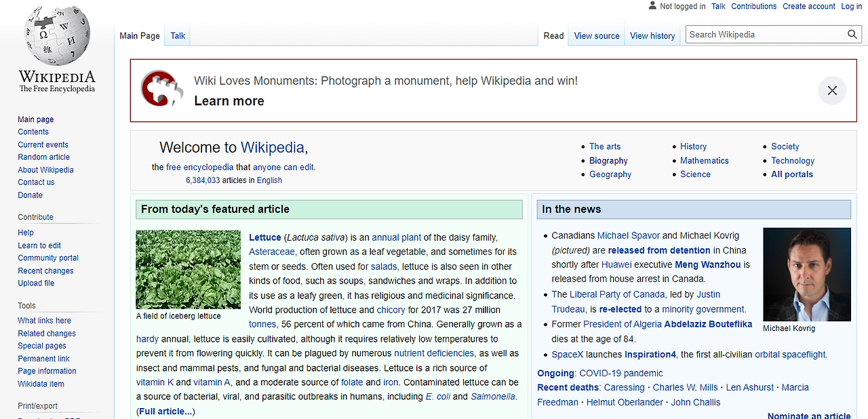
Task: Click the Recent deaths link
Action: coord(568,387)
